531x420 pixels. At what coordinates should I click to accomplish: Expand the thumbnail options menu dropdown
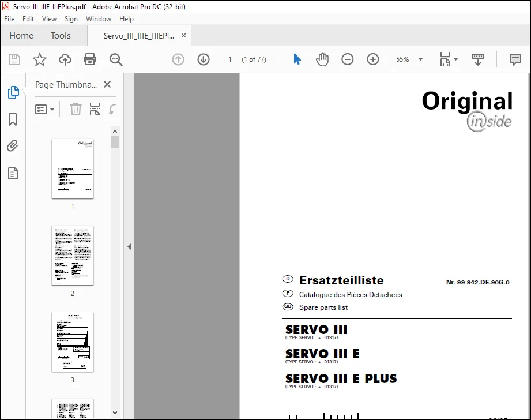(44, 109)
